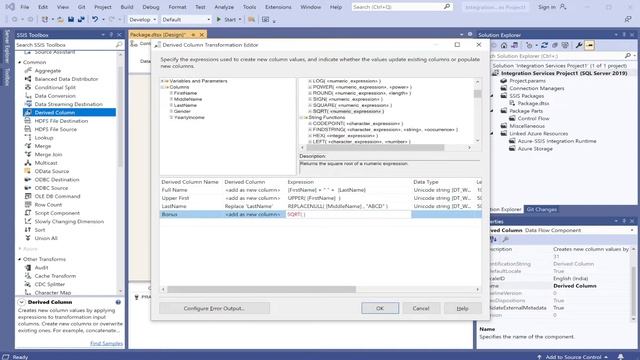Select Merge Join transform

click(x=48, y=154)
